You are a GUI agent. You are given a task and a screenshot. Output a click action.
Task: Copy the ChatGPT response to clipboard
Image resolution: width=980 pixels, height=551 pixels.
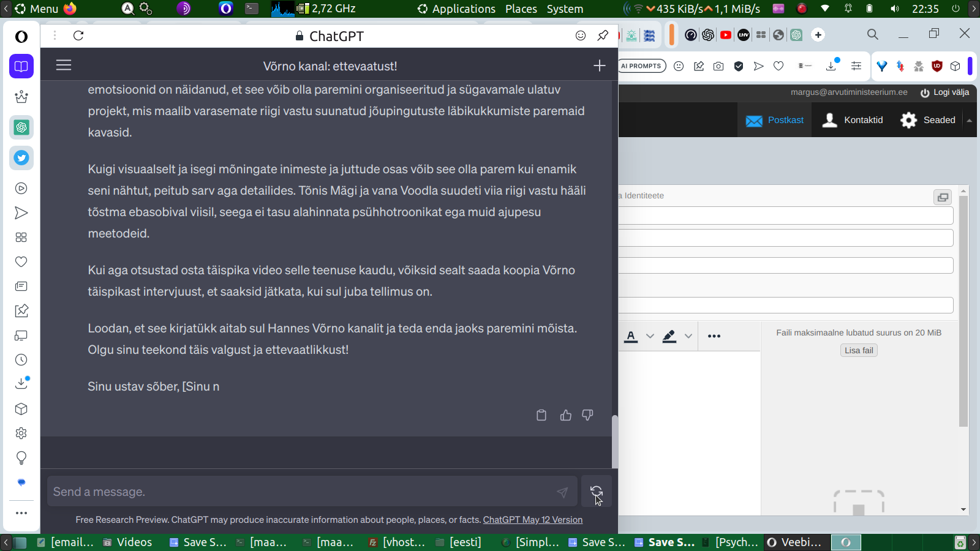(x=541, y=415)
